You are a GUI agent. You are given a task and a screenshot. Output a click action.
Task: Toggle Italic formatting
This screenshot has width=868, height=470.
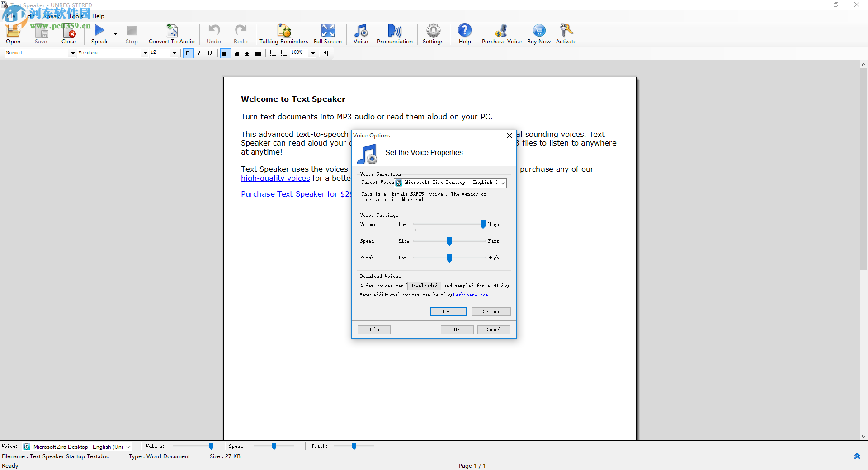199,53
